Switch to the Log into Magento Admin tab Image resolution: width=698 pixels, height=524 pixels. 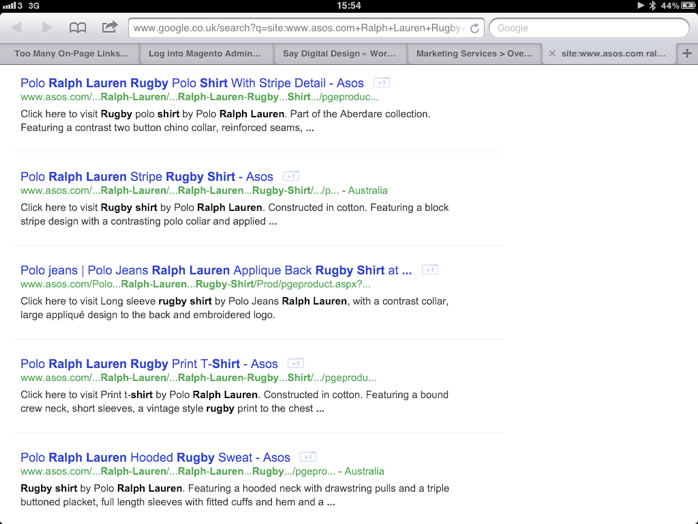[205, 53]
